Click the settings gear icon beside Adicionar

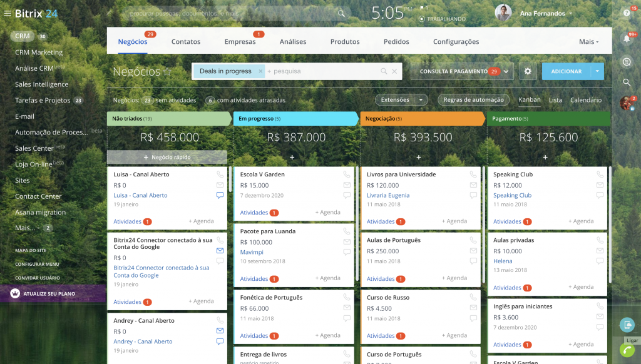click(527, 71)
